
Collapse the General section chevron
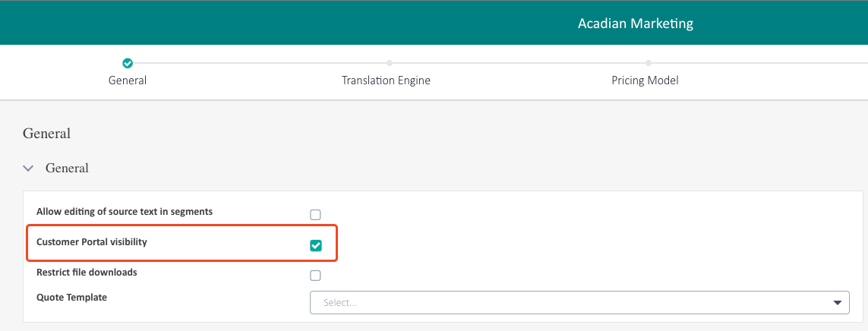click(x=28, y=169)
